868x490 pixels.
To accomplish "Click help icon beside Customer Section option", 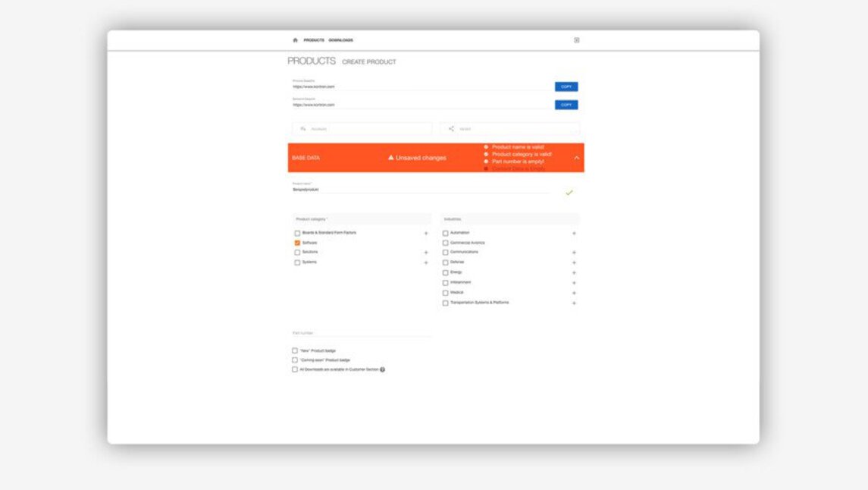I will tap(383, 369).
